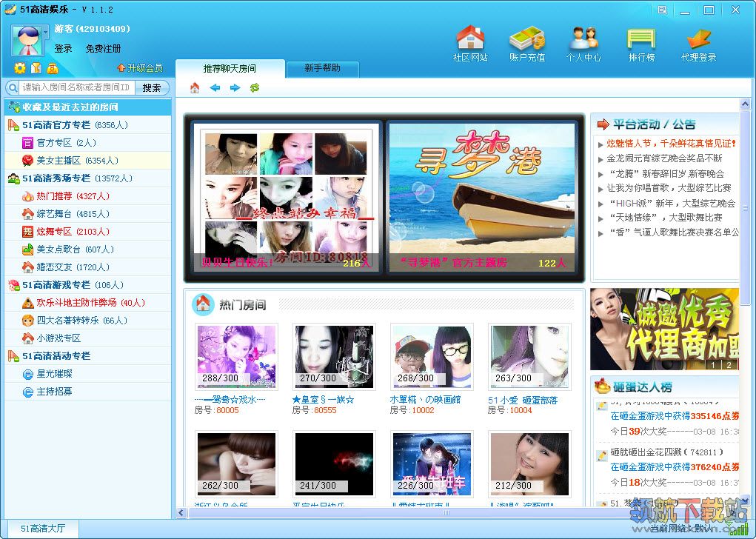
Task: Click ★皇室§一族☆ room name link
Action: (x=323, y=400)
